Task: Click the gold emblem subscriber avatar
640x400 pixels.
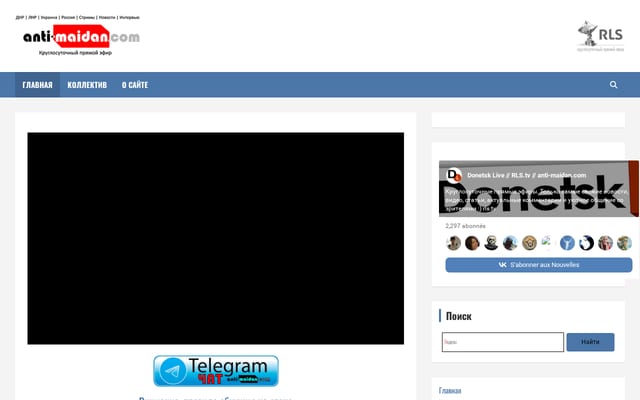Action: 529,243
